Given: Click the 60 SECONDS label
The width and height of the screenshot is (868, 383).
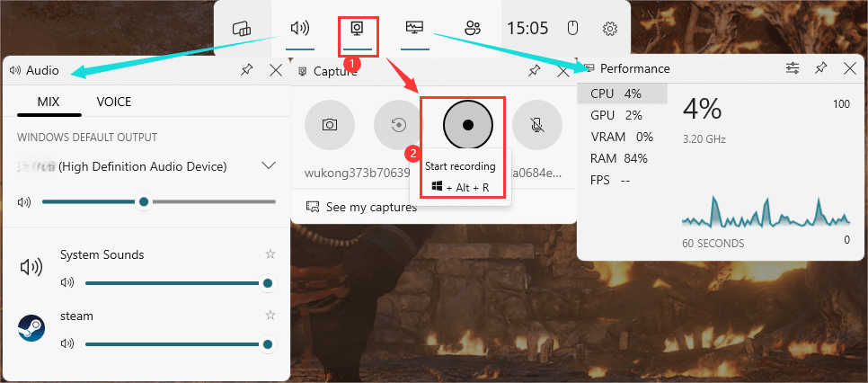Looking at the screenshot, I should tap(713, 244).
